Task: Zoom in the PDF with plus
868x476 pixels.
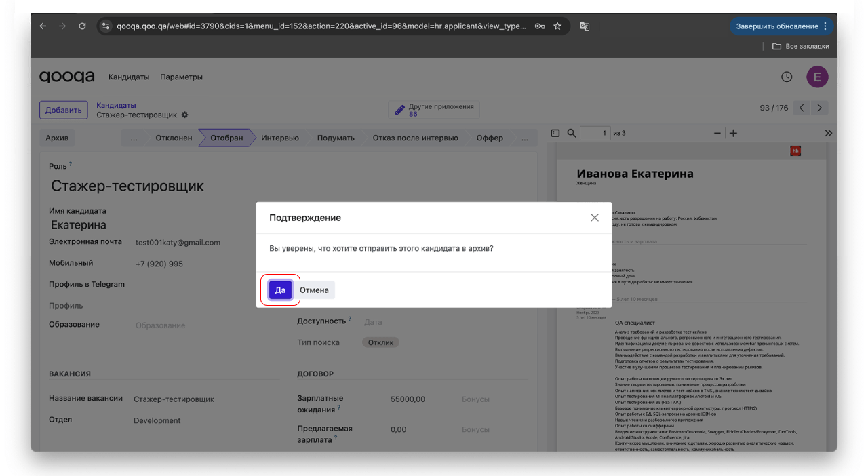Action: pos(733,133)
